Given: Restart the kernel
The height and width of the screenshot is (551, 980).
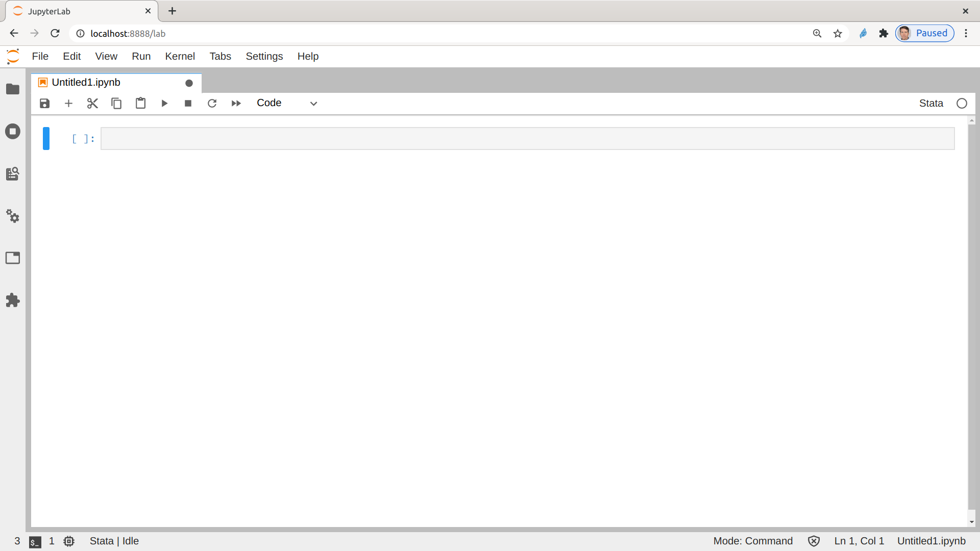Looking at the screenshot, I should [212, 104].
